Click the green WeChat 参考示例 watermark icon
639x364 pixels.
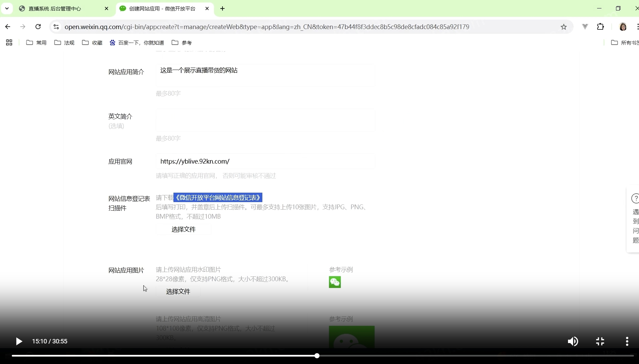[x=335, y=282]
